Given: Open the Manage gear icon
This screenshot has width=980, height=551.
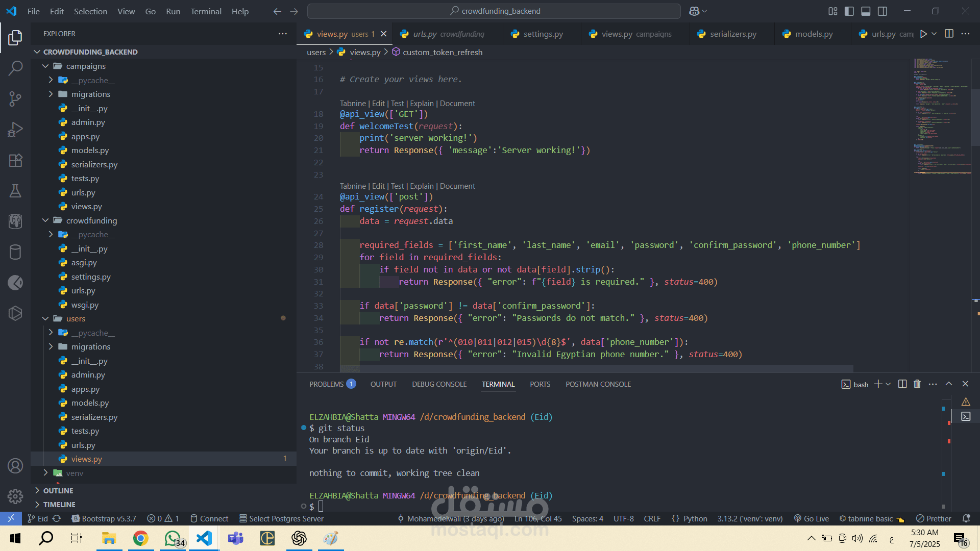Looking at the screenshot, I should (x=15, y=496).
